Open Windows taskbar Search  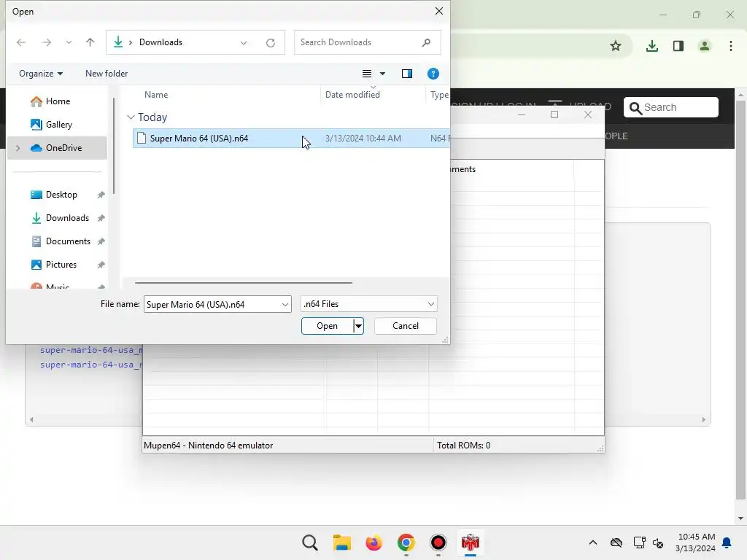pyautogui.click(x=309, y=542)
